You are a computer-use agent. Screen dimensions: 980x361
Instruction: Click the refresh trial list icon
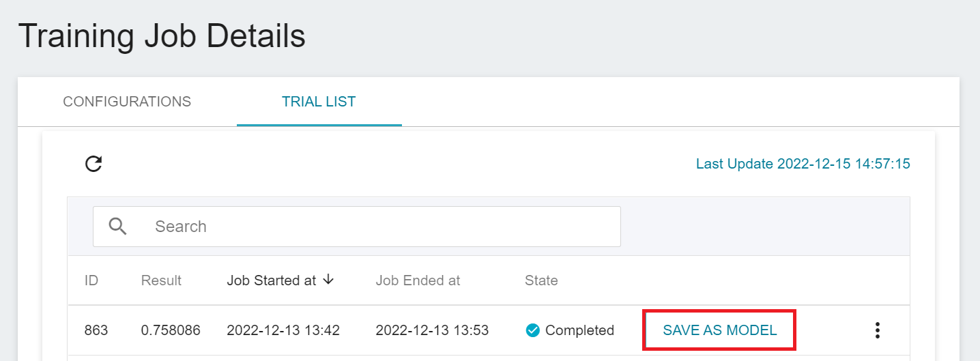pyautogui.click(x=93, y=164)
